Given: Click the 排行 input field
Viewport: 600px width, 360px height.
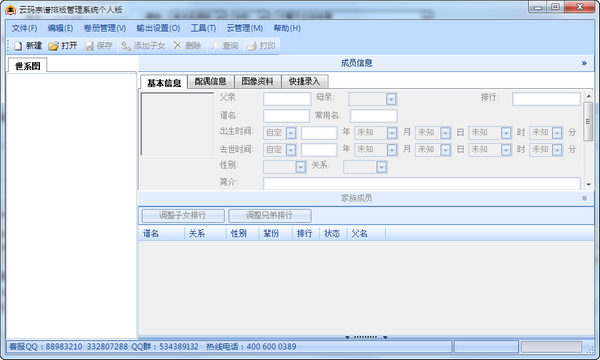Looking at the screenshot, I should [x=546, y=99].
